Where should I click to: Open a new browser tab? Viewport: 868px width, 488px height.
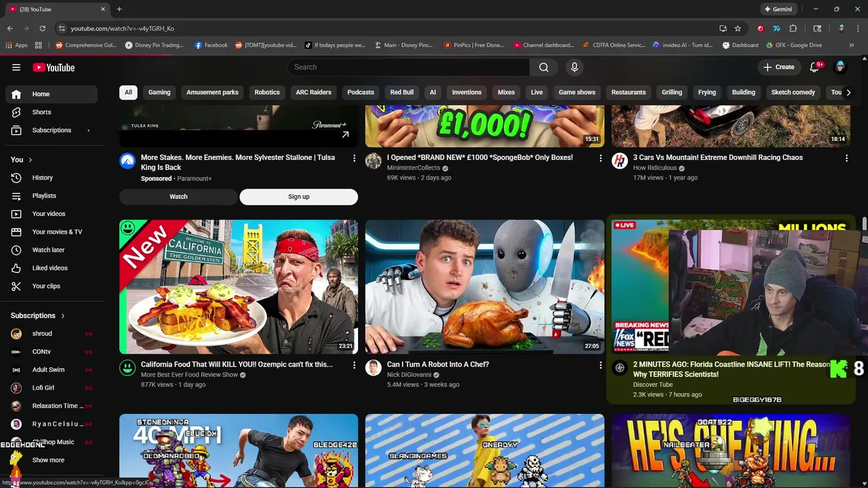tap(119, 9)
